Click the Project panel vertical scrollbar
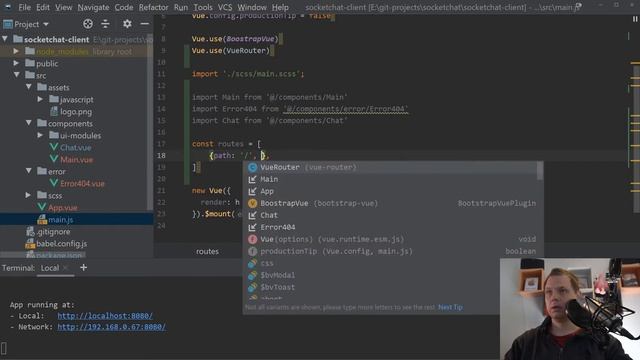The height and width of the screenshot is (360, 640). coord(150,122)
